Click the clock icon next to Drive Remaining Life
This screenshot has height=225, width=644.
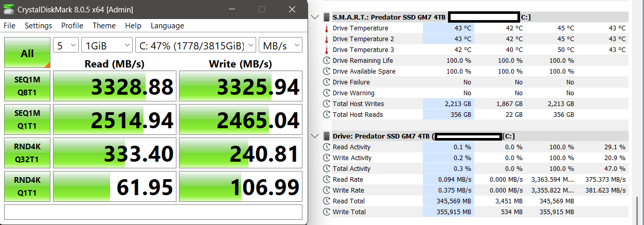326,61
